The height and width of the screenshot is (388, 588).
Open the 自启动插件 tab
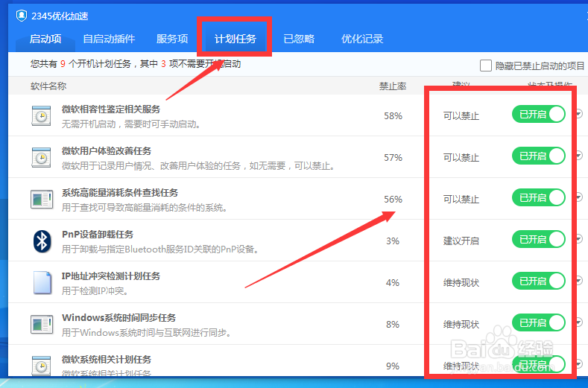pyautogui.click(x=109, y=39)
